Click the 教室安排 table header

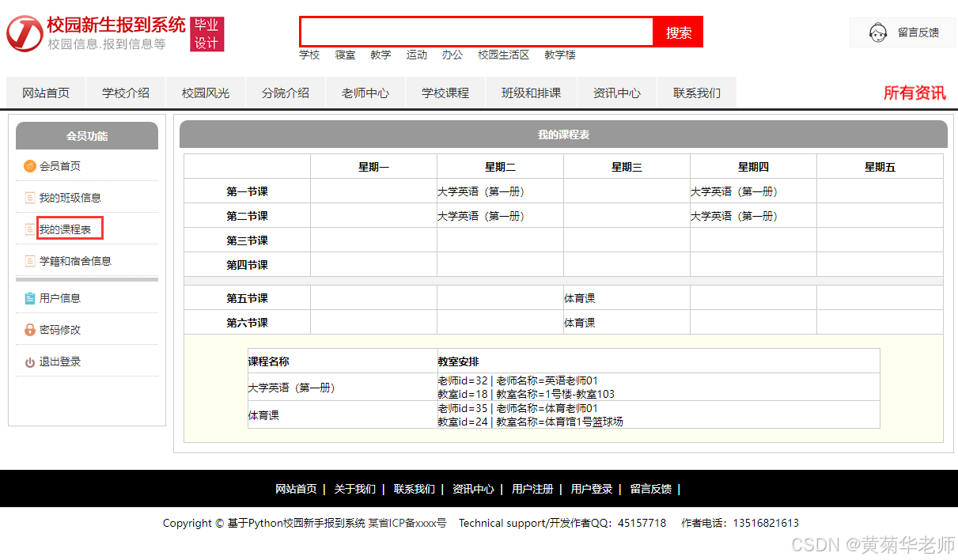coord(459,361)
